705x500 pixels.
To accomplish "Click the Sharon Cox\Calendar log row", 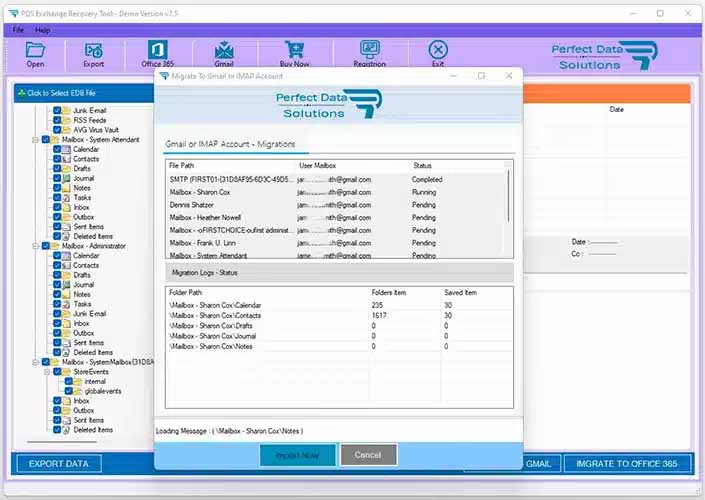I will tap(339, 305).
